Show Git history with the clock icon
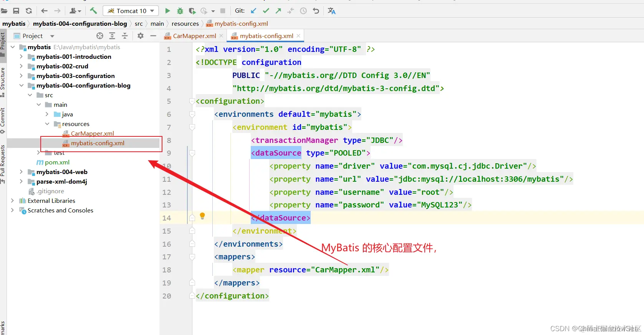644x335 pixels. [303, 11]
